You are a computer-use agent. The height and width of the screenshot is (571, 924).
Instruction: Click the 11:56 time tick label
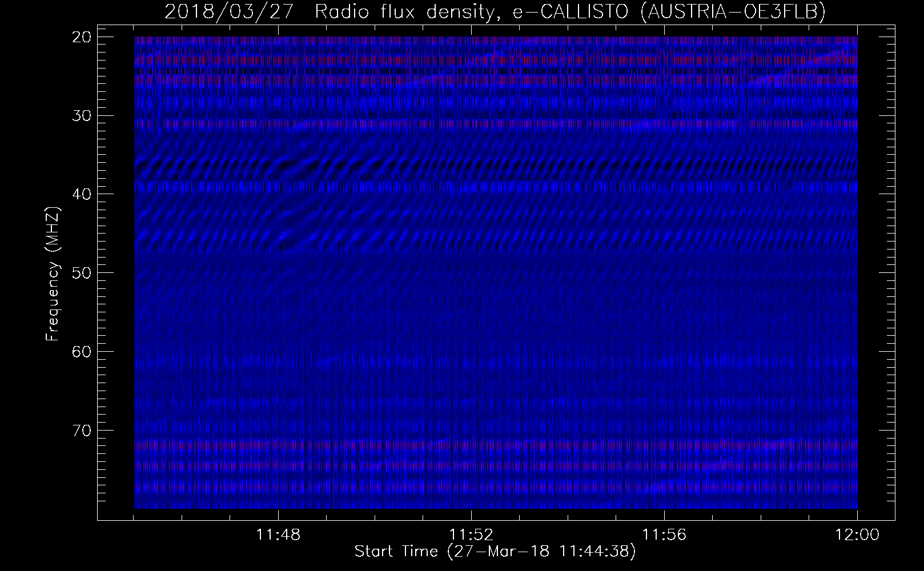click(x=664, y=535)
